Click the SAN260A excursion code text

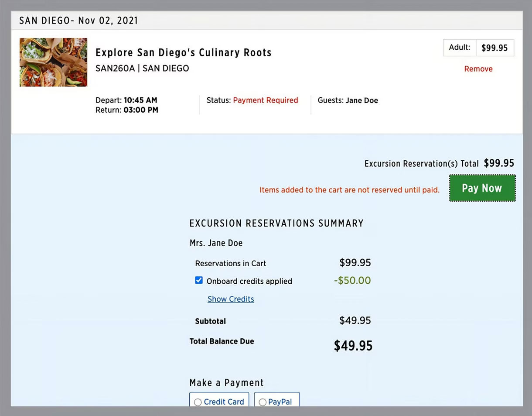115,69
